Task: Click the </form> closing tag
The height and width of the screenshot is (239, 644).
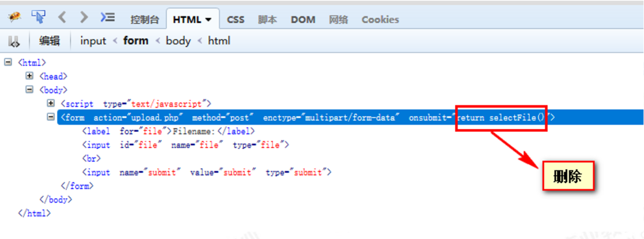Action: coord(77,186)
